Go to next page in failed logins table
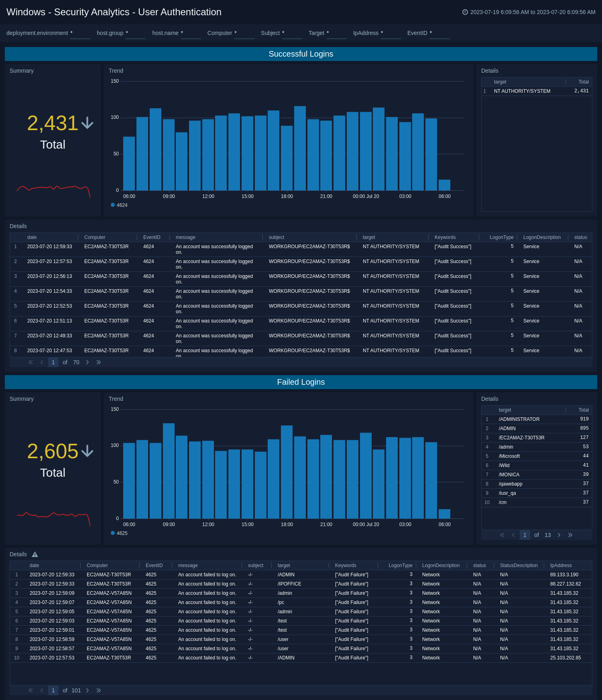Screen dimensions: 602x700 point(87,690)
